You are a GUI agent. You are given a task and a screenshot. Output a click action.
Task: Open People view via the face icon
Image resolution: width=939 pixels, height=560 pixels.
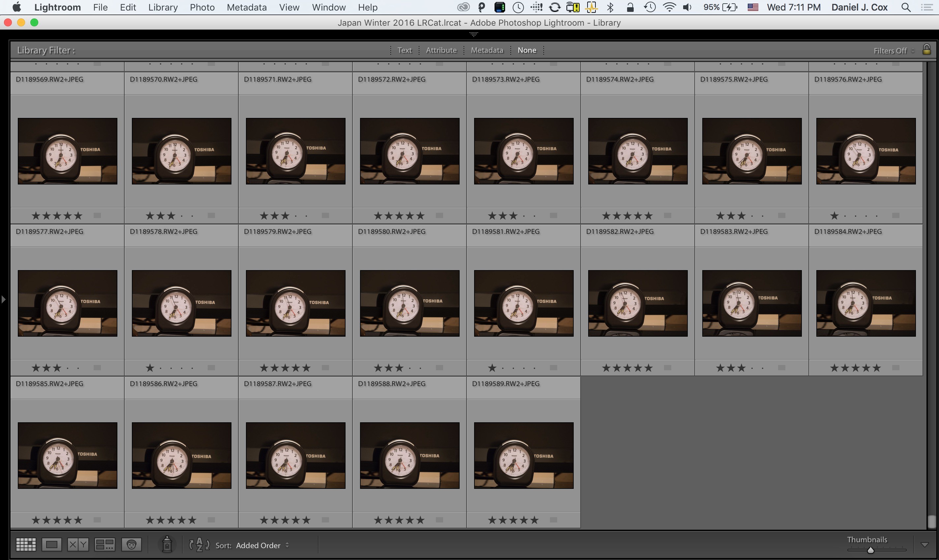coord(132,545)
